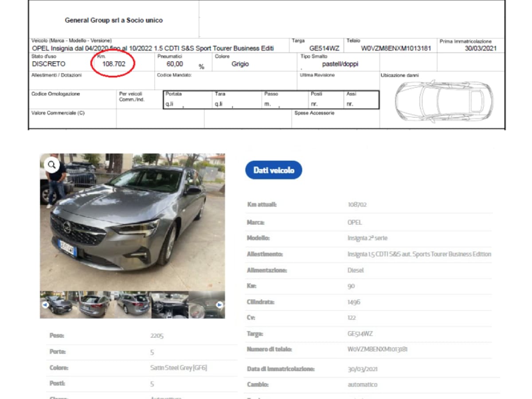
Task: Click the car damage location diagram
Action: tap(443, 102)
